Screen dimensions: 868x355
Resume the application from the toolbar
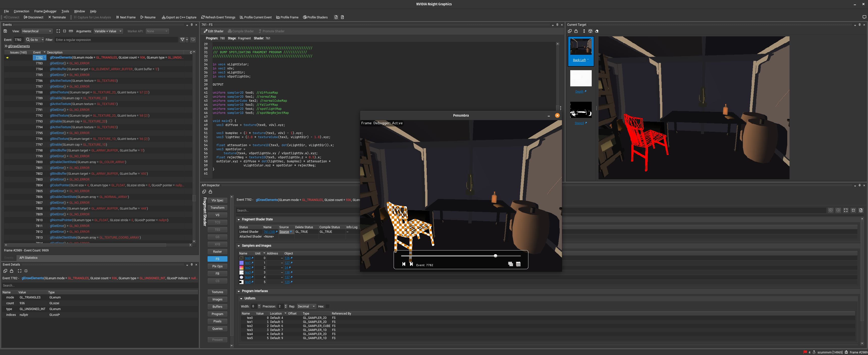coord(148,17)
